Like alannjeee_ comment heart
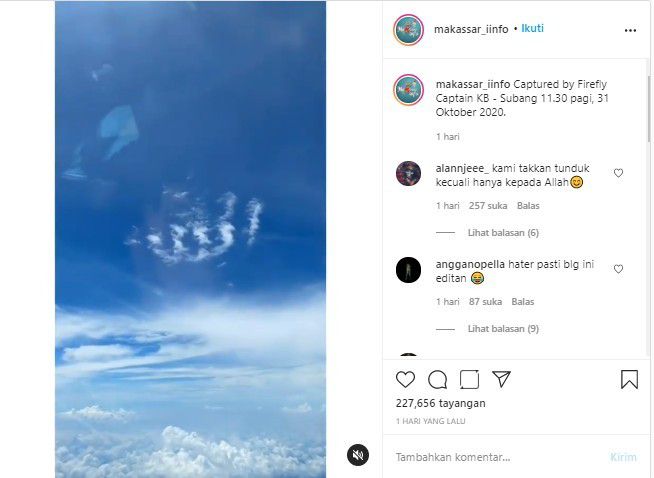 point(618,173)
